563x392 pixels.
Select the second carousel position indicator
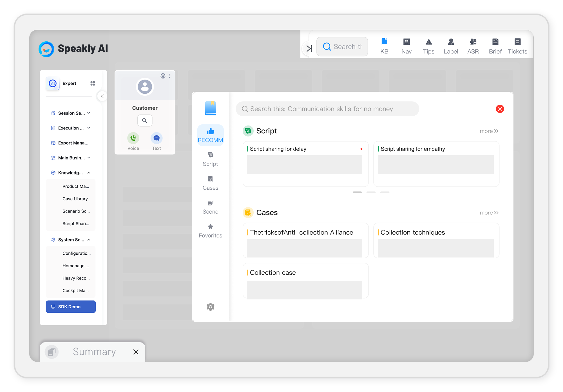tap(371, 192)
